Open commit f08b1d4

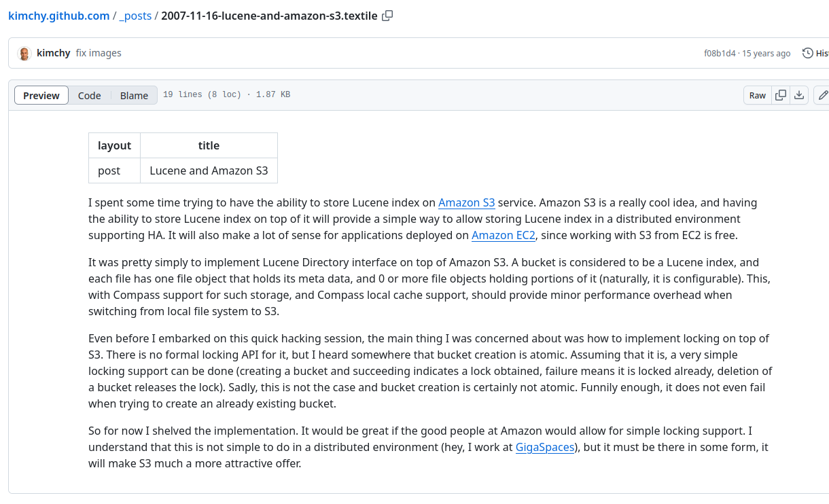point(720,53)
